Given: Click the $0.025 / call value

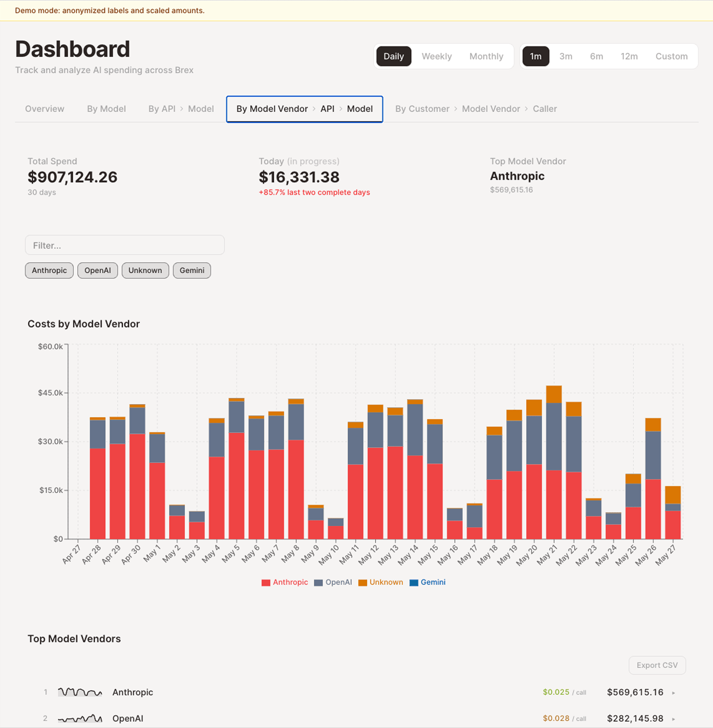Looking at the screenshot, I should tap(564, 692).
